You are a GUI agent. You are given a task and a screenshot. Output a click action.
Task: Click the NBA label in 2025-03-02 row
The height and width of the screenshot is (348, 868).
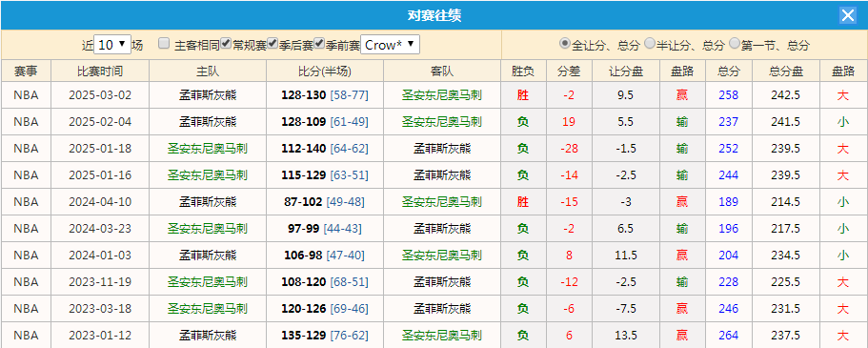26,95
